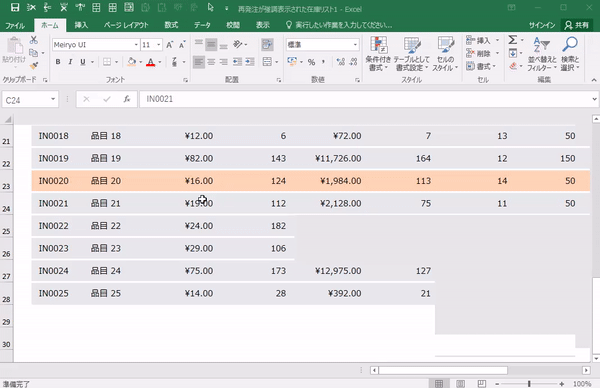This screenshot has height=388, width=600.
Task: Increase the cell indent
Action: point(250,62)
